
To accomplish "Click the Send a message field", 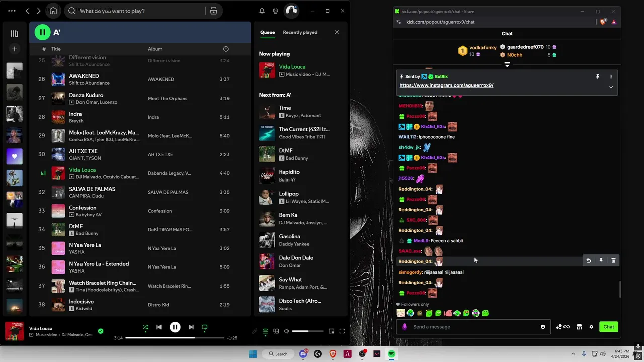I will click(x=474, y=327).
